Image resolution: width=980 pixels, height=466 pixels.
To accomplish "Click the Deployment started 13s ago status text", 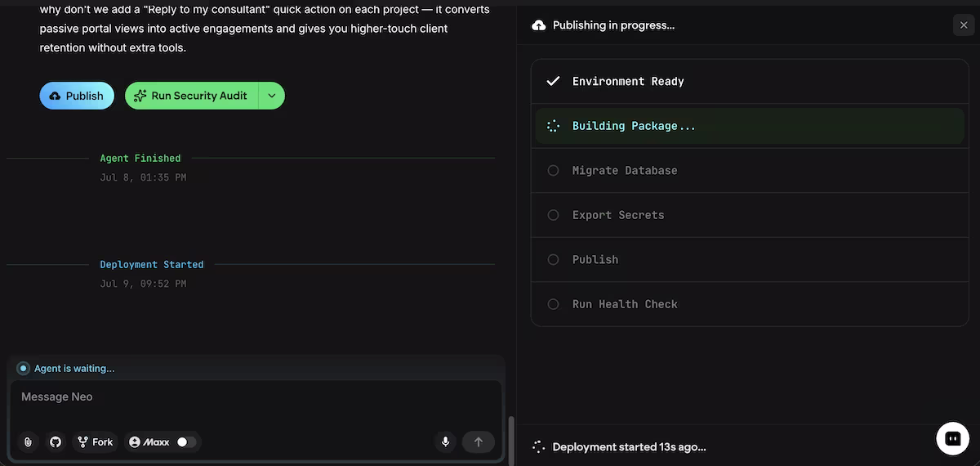I will tap(629, 447).
